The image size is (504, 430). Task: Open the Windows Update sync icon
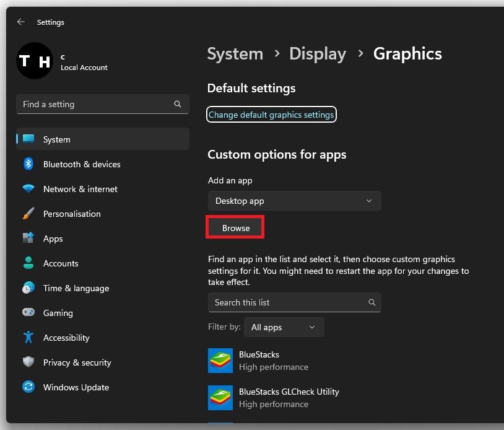tap(28, 387)
